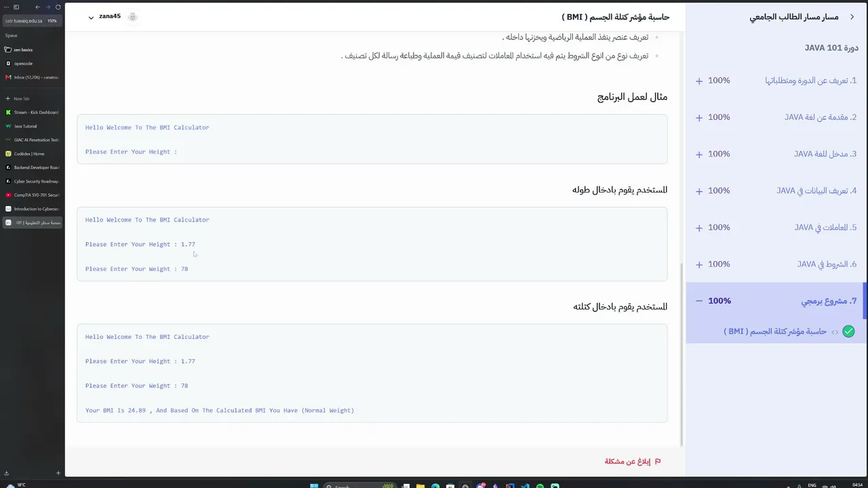Screen dimensions: 868x488
Task: Select section title 6. الشروط في JAVA
Action: (827, 264)
